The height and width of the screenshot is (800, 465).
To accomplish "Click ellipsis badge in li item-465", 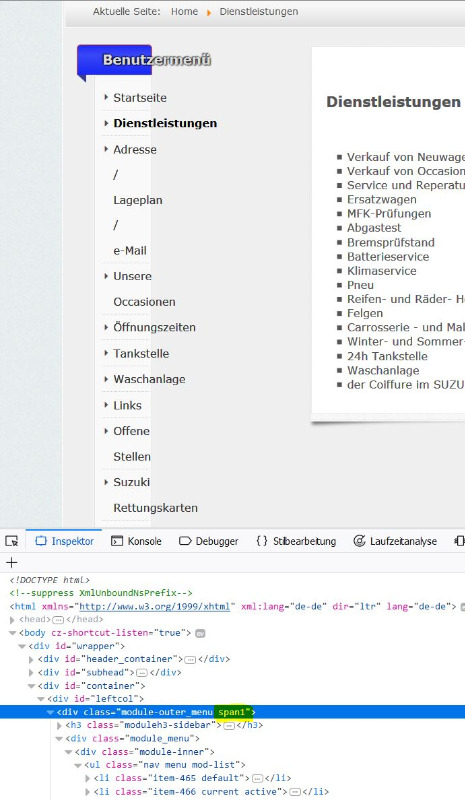I will (x=257, y=779).
